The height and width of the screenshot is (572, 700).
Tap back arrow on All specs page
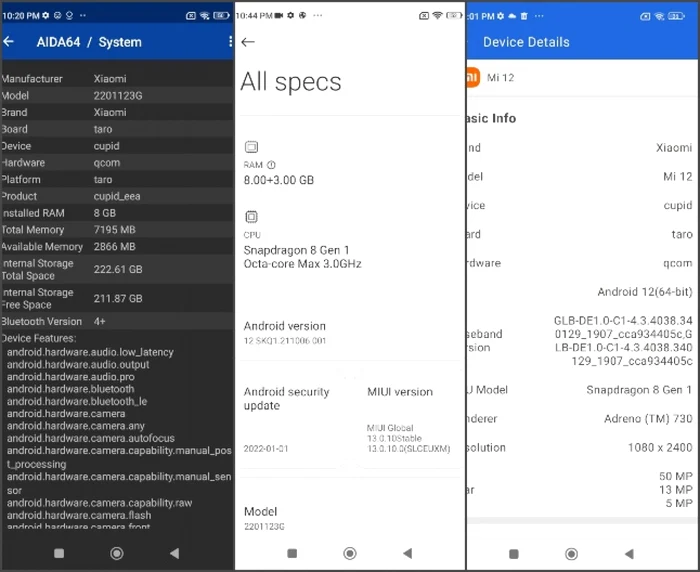pyautogui.click(x=248, y=42)
